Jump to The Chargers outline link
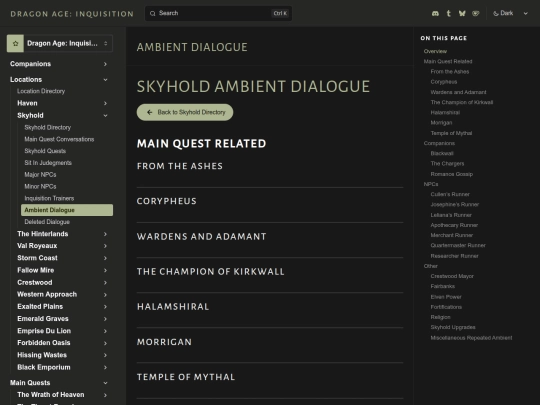The image size is (540, 405). pyautogui.click(x=447, y=164)
